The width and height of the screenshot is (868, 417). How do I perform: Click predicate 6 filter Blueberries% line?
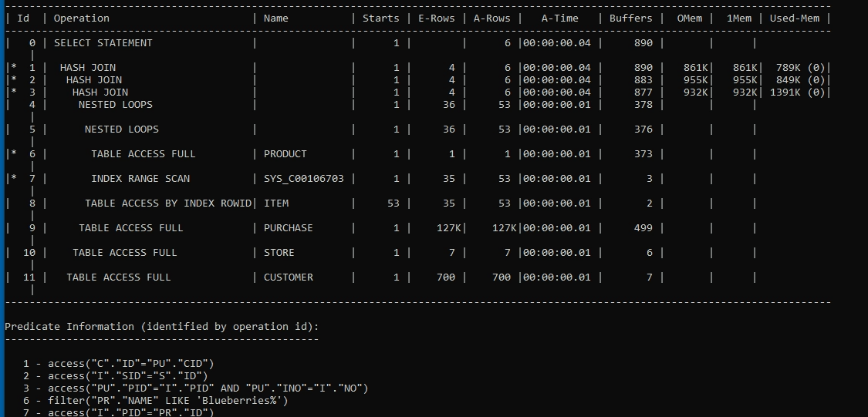tap(156, 400)
